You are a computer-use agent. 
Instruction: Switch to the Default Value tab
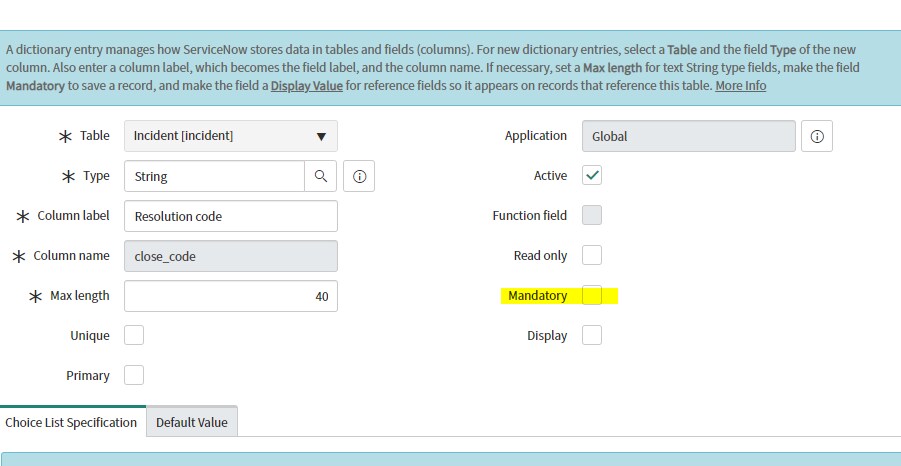tap(191, 422)
